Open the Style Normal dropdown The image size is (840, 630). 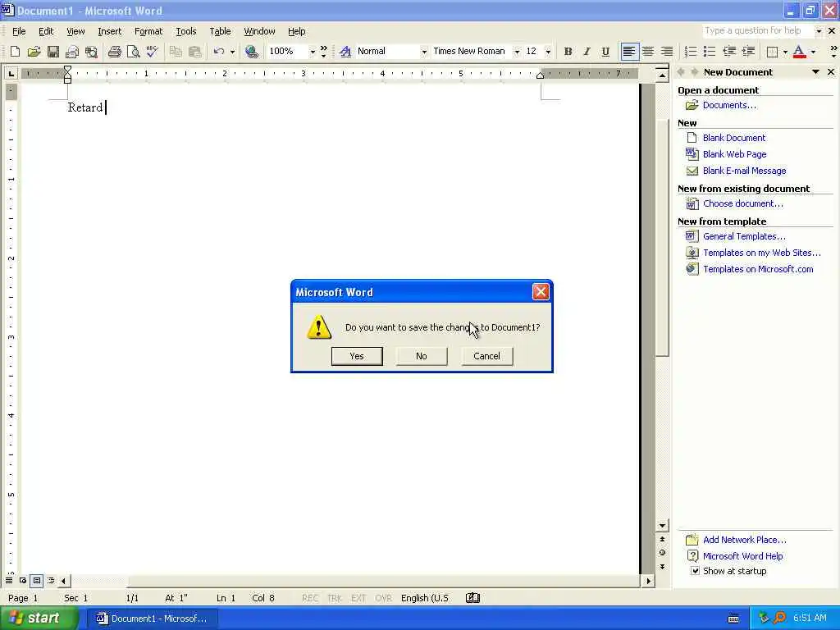click(x=424, y=52)
